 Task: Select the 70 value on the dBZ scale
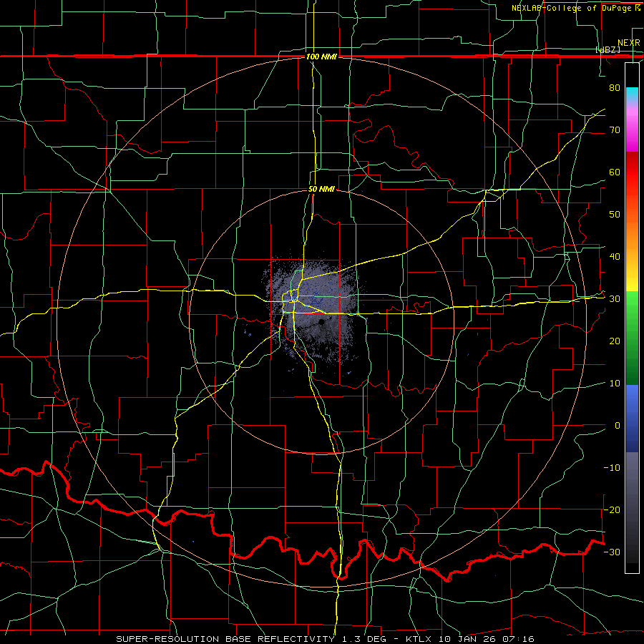(x=615, y=130)
